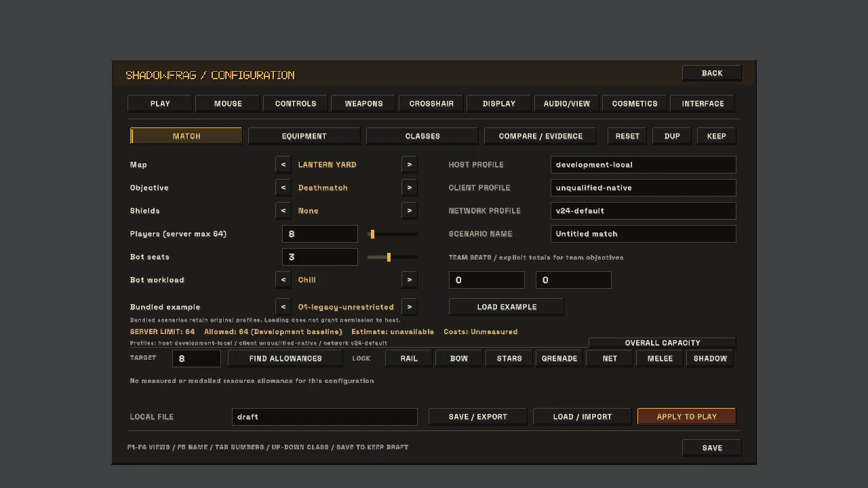This screenshot has height=488, width=868.
Task: Click the RESET button
Action: tap(627, 136)
